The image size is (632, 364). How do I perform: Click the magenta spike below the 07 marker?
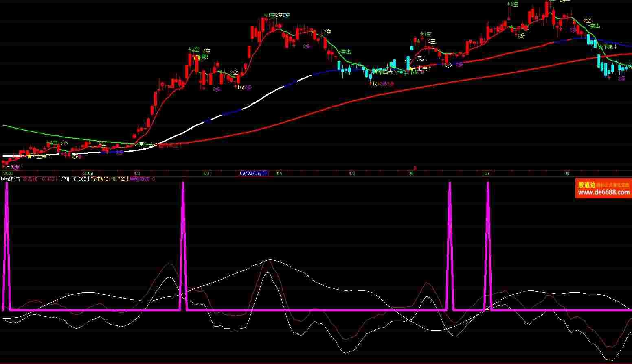coord(488,244)
